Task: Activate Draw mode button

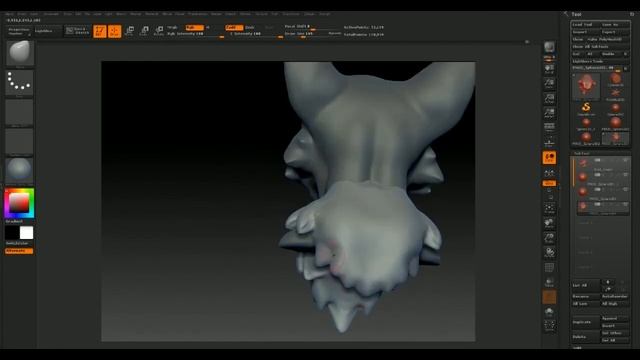Action: point(115,31)
